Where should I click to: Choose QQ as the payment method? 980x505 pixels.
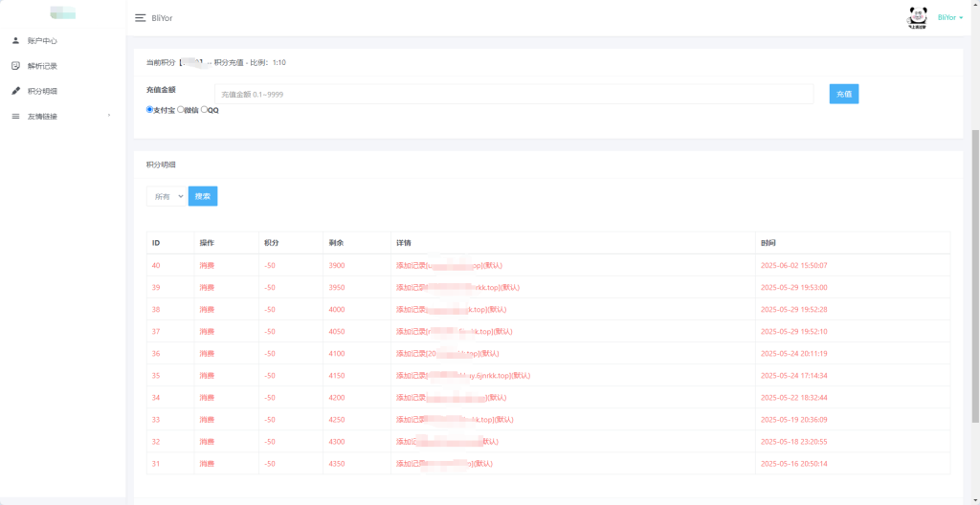204,110
